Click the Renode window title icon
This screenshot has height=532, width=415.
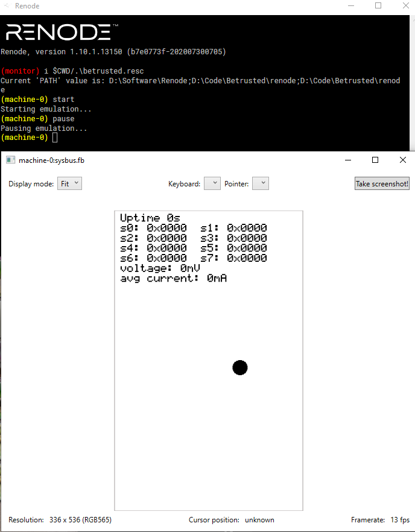point(7,6)
